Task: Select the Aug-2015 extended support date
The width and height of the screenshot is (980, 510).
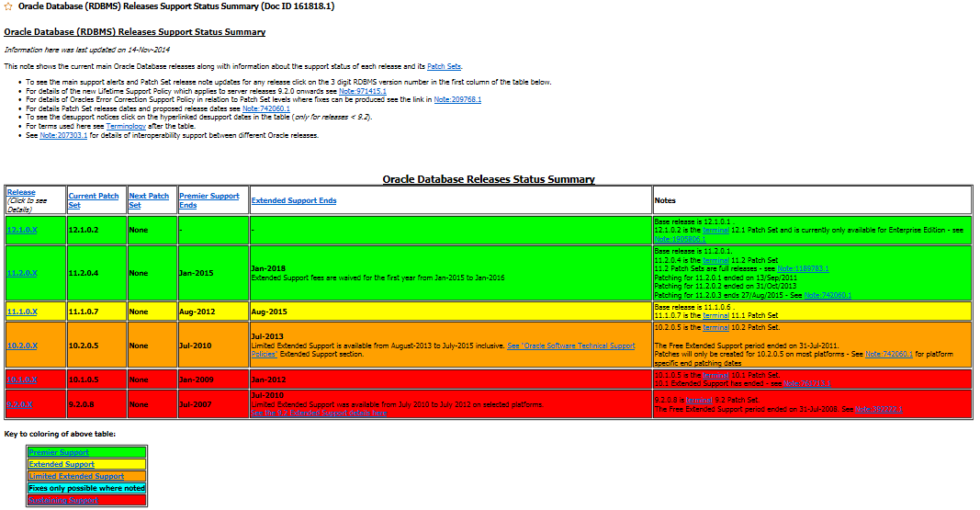Action: click(x=269, y=312)
